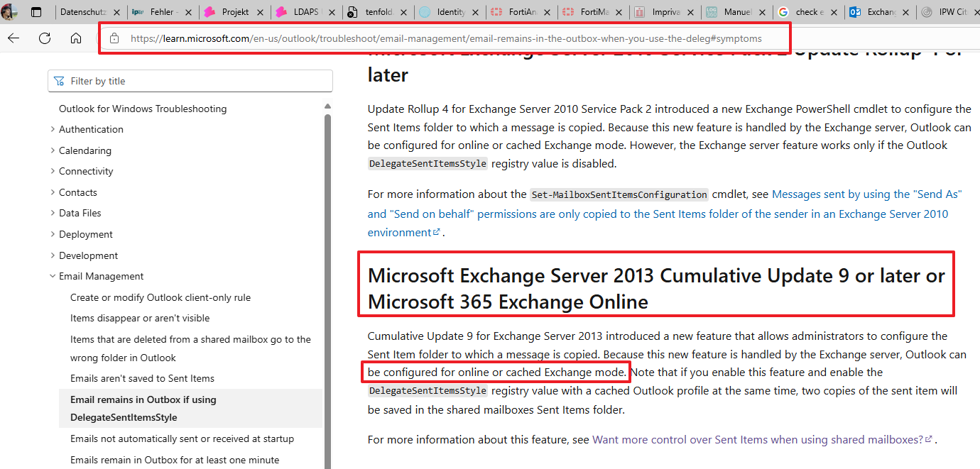This screenshot has height=469, width=980.
Task: Click the address bar URL
Action: [x=446, y=38]
